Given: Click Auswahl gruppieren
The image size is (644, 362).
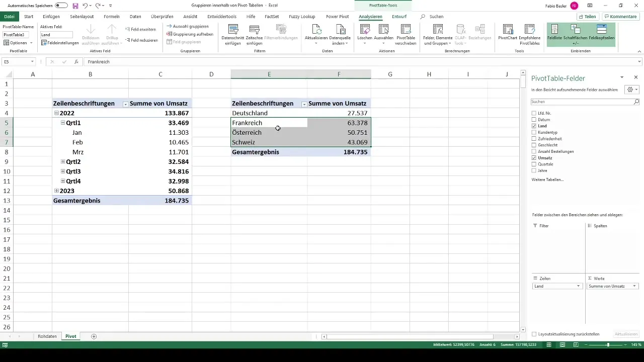Looking at the screenshot, I should pos(187,26).
